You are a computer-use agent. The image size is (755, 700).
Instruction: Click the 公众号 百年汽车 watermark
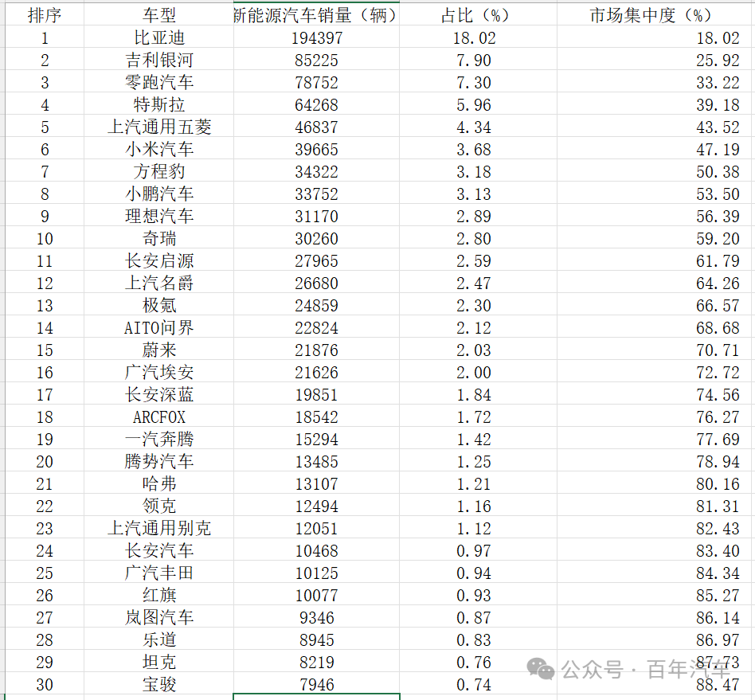628,669
